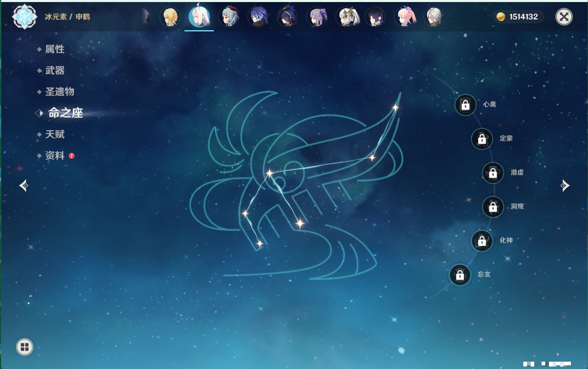Choose the pink-haired character portrait

406,17
